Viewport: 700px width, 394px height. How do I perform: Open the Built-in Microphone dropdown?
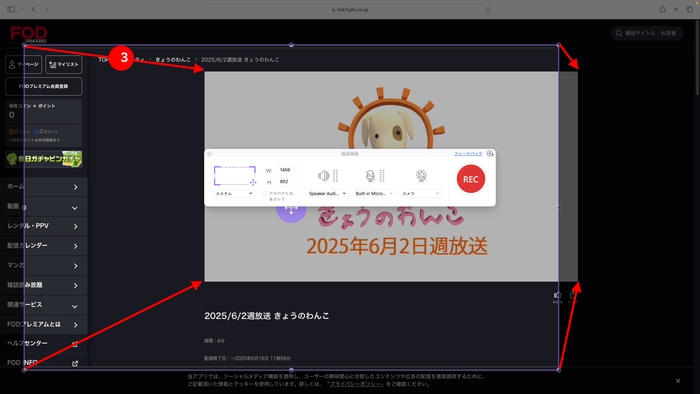[374, 194]
